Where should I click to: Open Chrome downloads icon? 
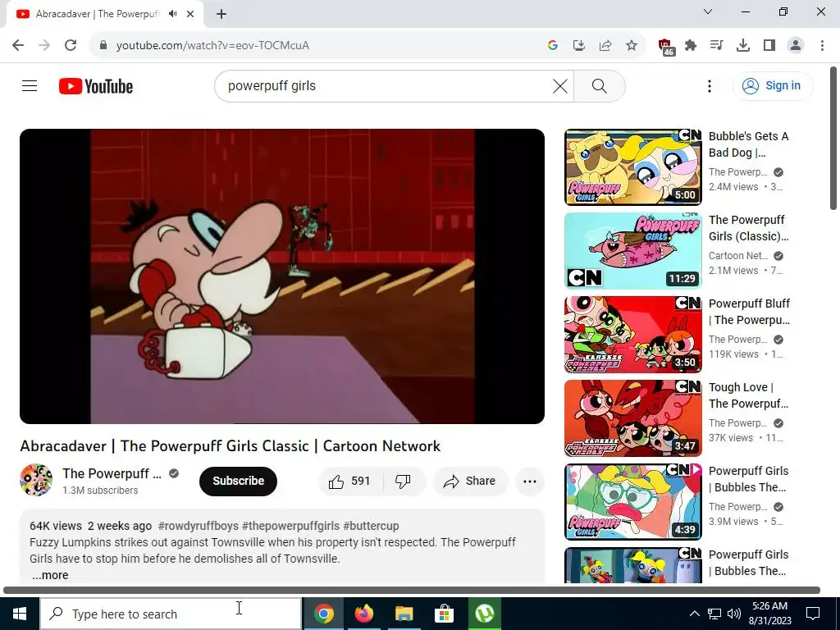coord(743,46)
